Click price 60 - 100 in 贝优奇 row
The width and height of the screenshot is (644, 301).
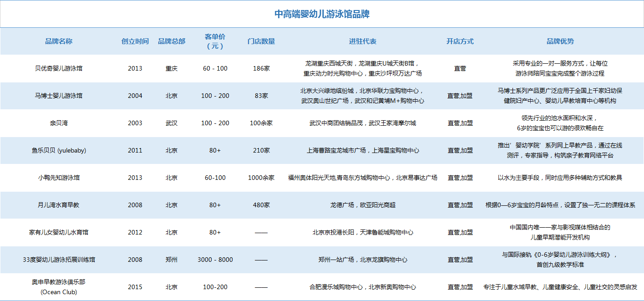point(215,69)
